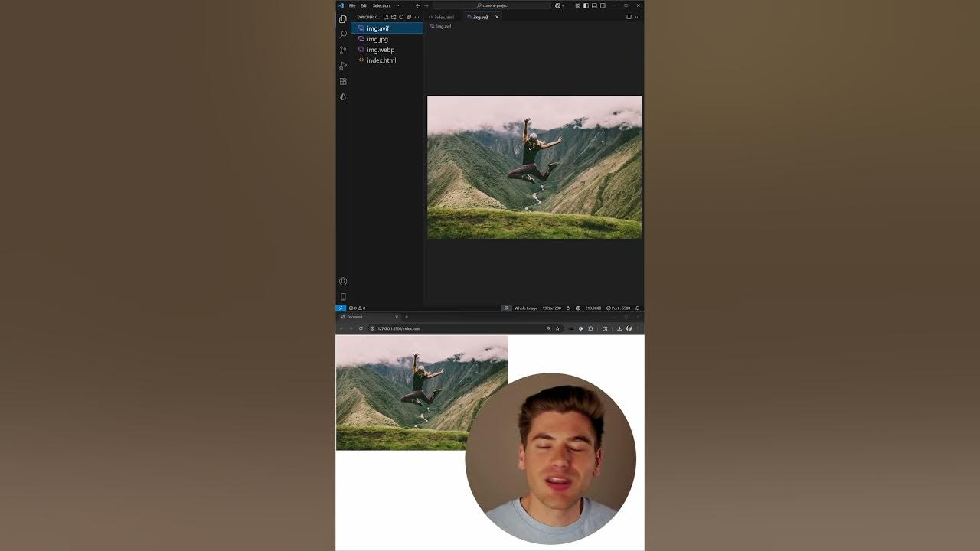Bookmark the page with the star icon

[558, 328]
